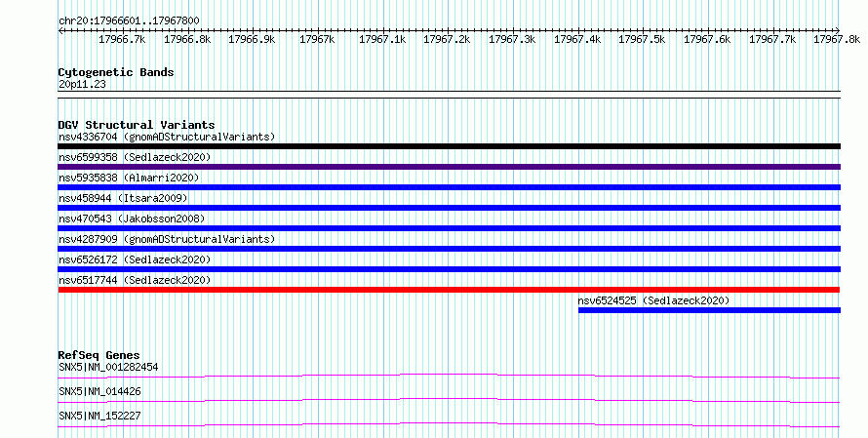Click the blue bar for nsv4287909
Image resolution: width=868 pixels, height=438 pixels.
[x=449, y=249]
